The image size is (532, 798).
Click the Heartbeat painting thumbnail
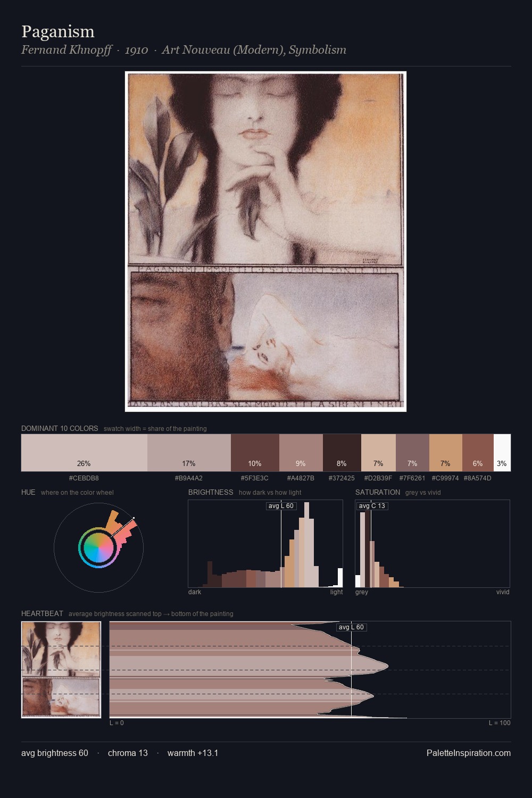click(61, 670)
